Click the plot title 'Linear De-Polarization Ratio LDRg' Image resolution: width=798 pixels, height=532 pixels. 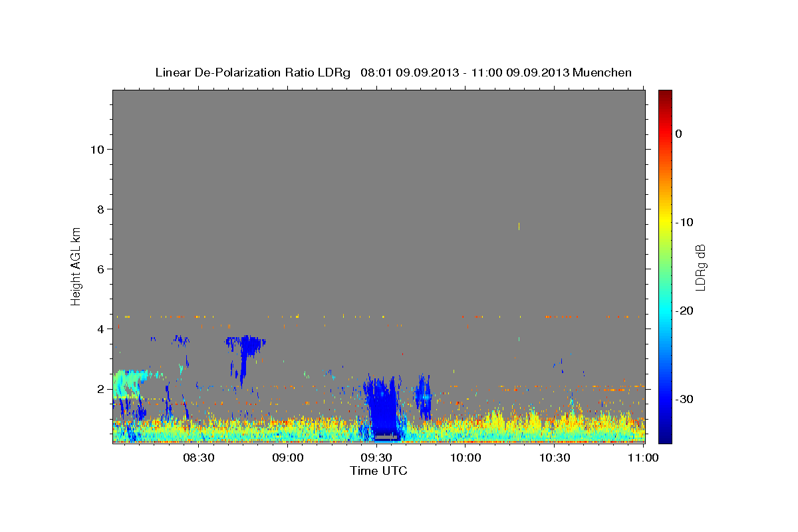(x=253, y=72)
